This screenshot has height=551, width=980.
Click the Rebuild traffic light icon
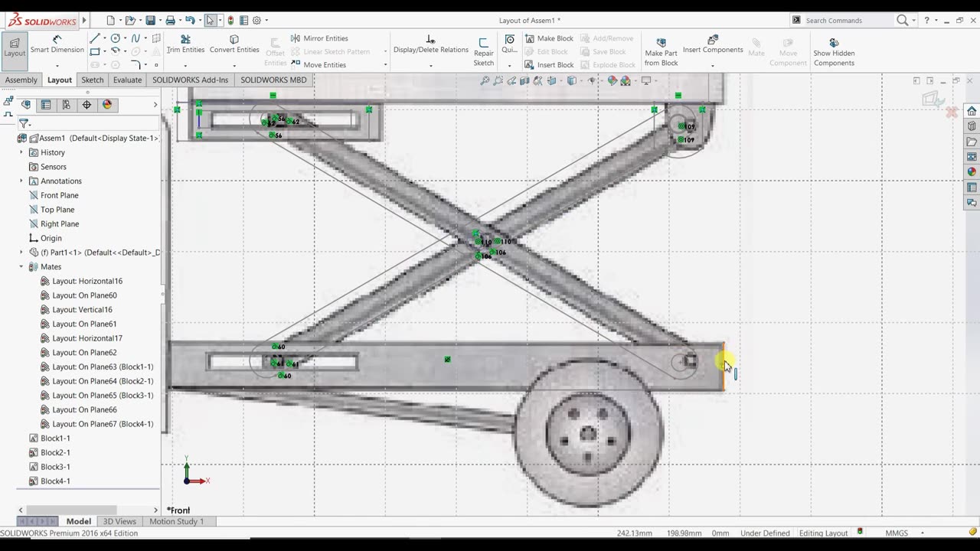[x=230, y=21]
